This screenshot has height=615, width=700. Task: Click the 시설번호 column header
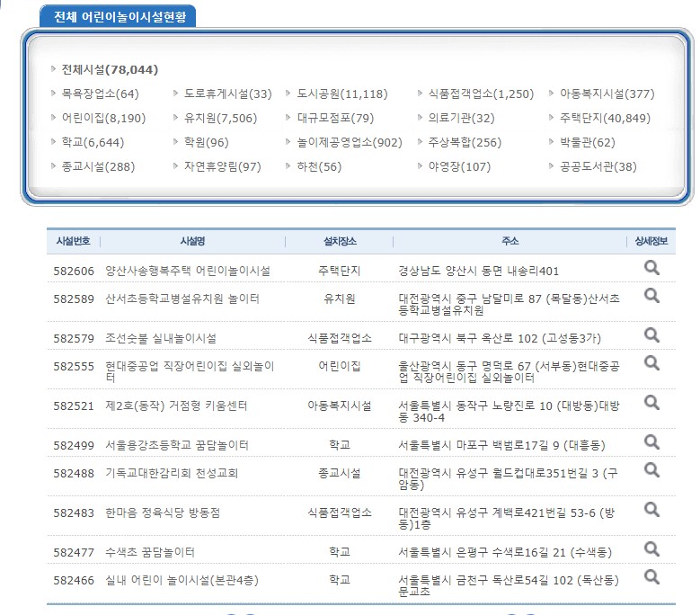click(x=73, y=241)
